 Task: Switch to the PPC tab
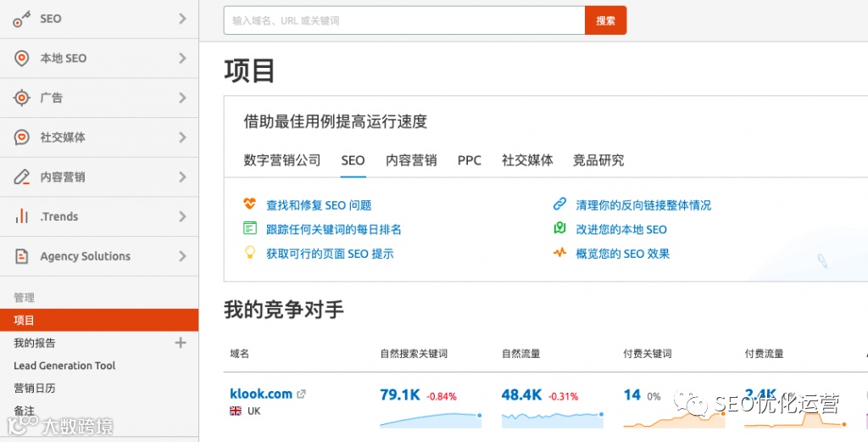[x=470, y=160]
